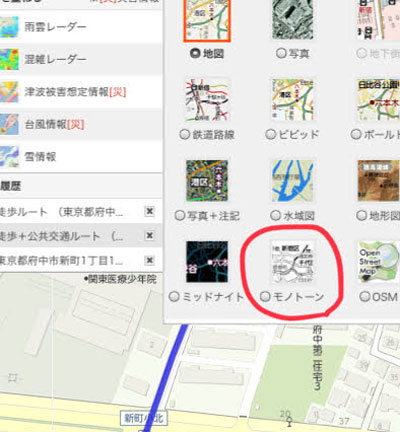Choose the ビビッド radio option

(270, 134)
